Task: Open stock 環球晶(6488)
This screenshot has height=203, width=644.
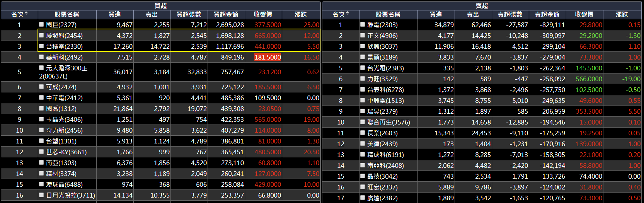Action: click(64, 184)
